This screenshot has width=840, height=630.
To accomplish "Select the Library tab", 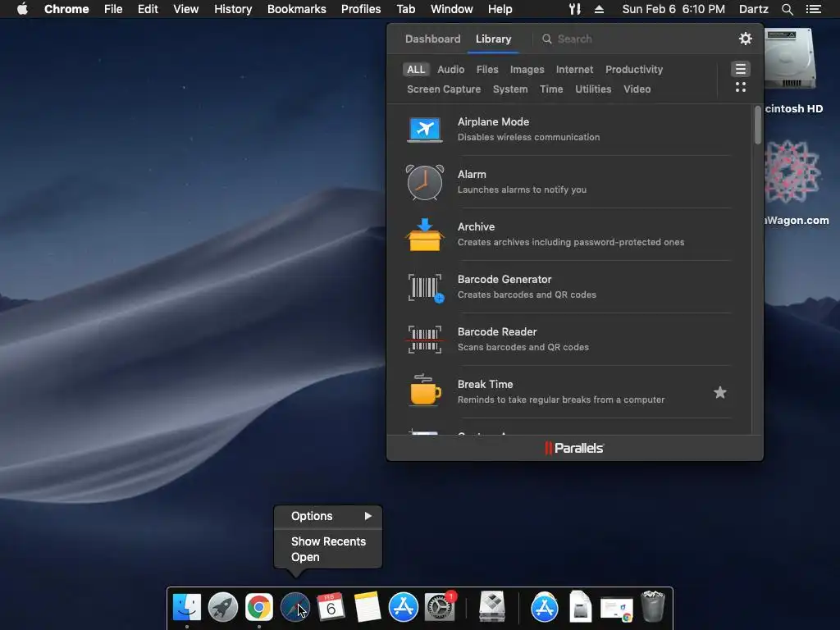I will click(493, 39).
